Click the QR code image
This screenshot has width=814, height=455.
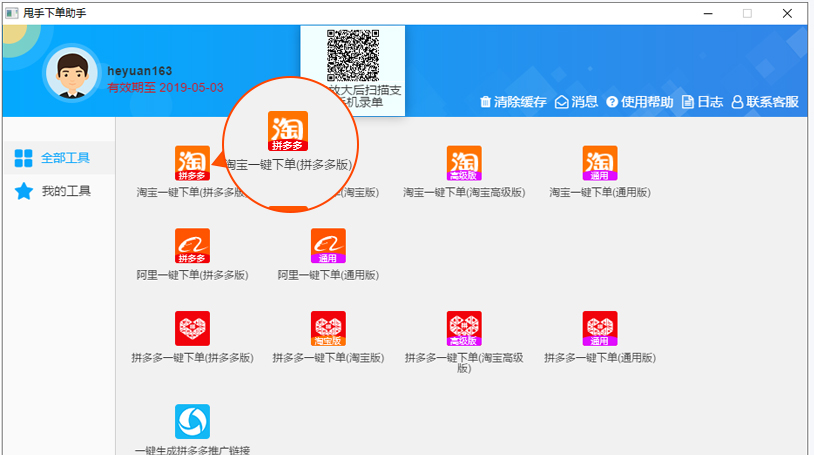point(353,55)
